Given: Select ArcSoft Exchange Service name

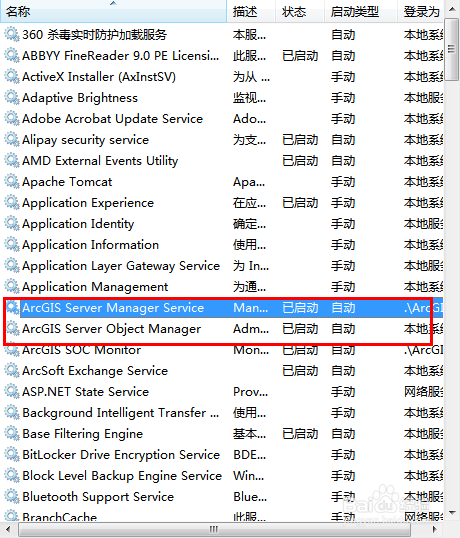Looking at the screenshot, I should 95,371.
